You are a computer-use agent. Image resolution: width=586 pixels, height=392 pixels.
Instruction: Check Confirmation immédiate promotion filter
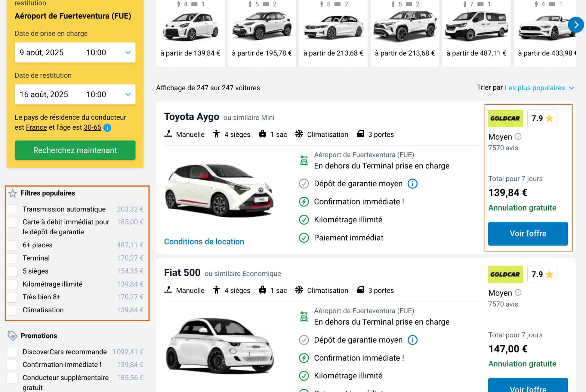point(12,365)
